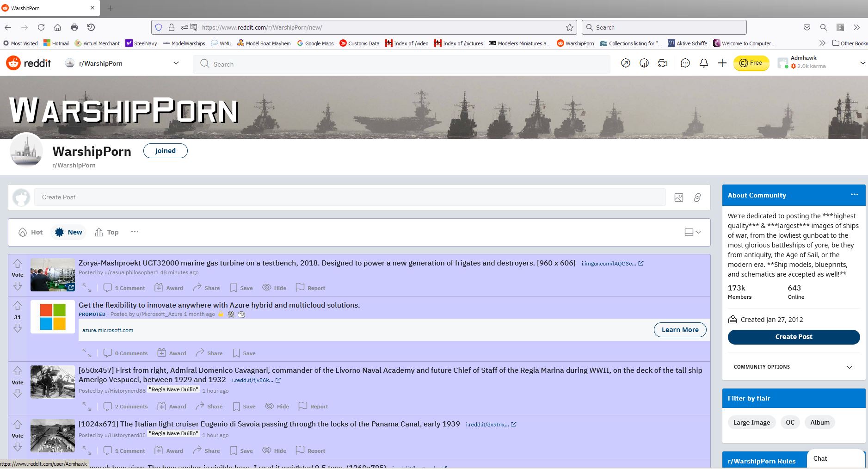Open a new Firefox tab

tap(110, 8)
